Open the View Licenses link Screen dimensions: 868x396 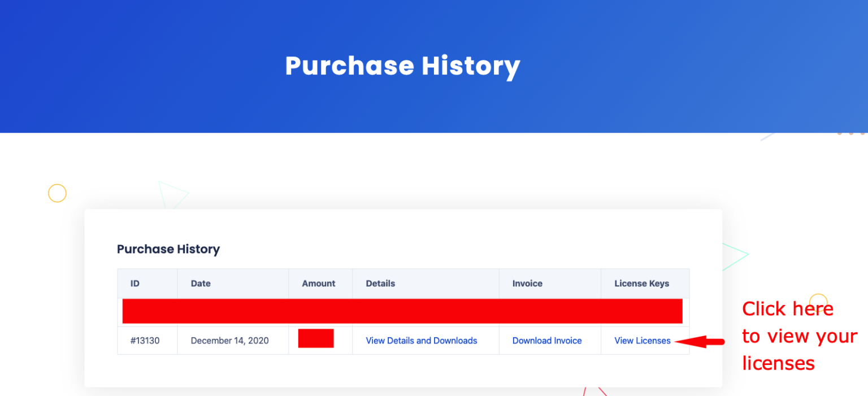(642, 341)
